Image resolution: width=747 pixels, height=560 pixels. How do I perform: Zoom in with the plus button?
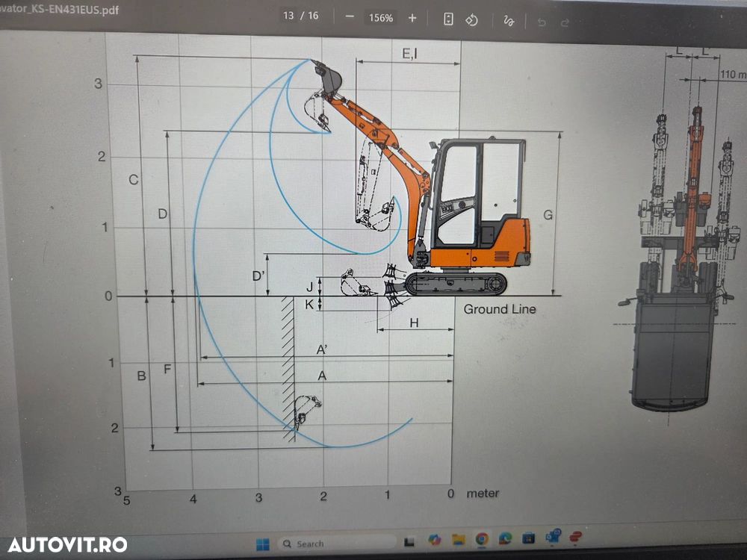tap(412, 18)
